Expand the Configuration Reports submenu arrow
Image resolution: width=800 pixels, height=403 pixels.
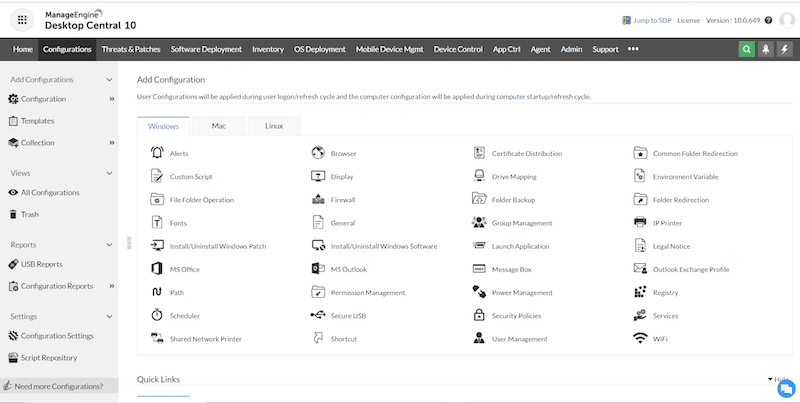[111, 286]
